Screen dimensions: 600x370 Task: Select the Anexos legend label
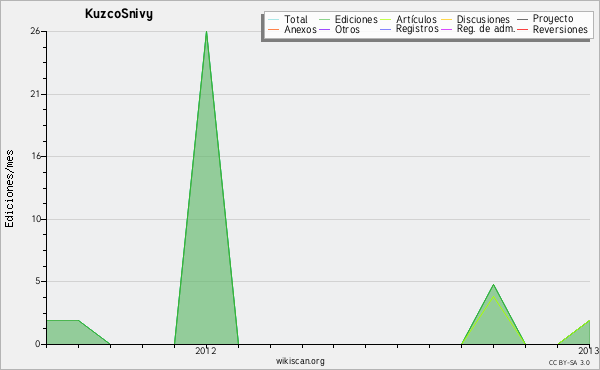[x=300, y=29]
